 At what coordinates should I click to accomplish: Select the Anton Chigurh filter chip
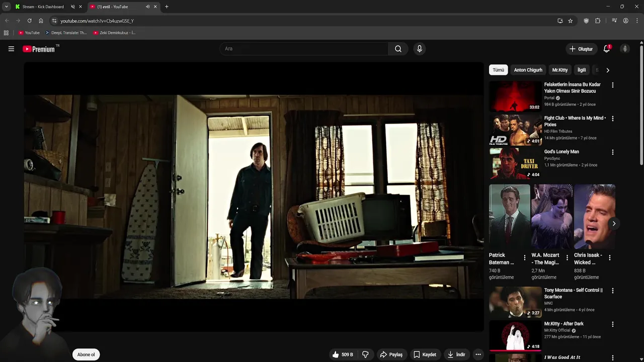(528, 70)
